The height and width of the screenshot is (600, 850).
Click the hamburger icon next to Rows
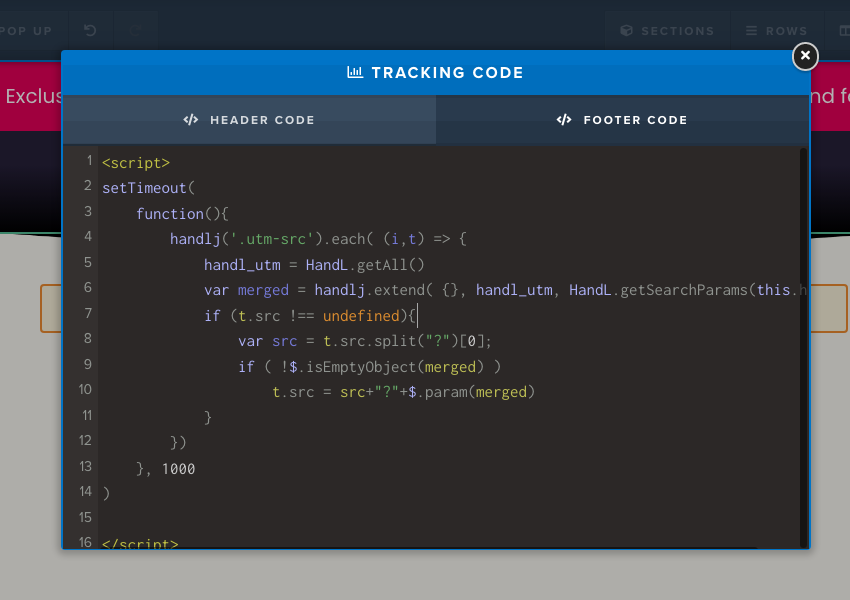[751, 31]
